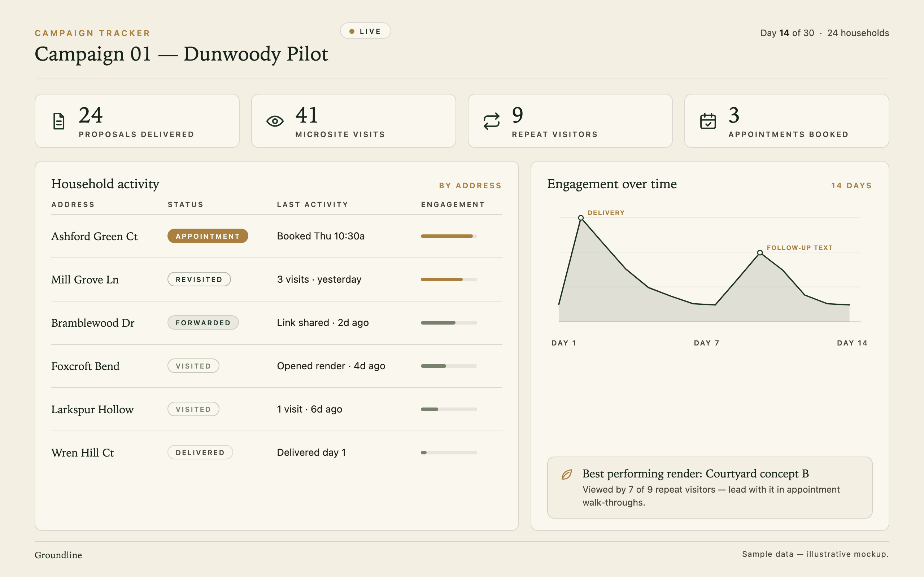
Task: Click the REVISITED status badge
Action: (x=199, y=279)
